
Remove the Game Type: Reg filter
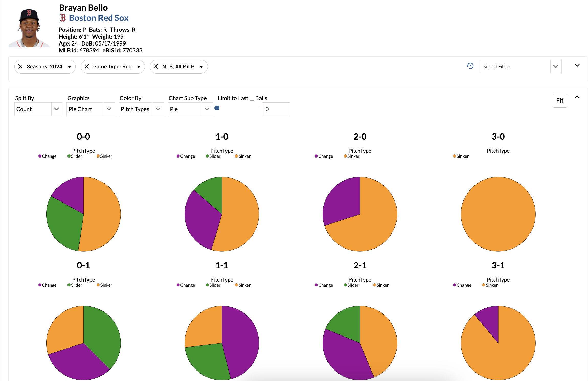(87, 66)
